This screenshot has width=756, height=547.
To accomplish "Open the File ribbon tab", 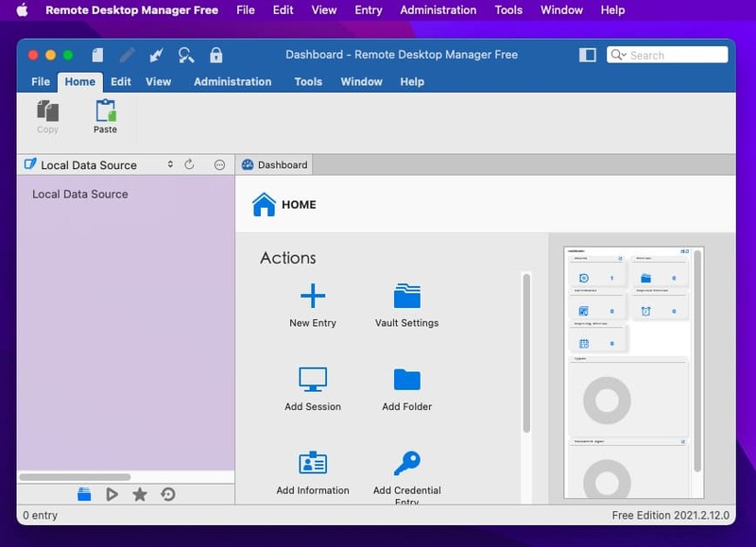I will coord(41,82).
